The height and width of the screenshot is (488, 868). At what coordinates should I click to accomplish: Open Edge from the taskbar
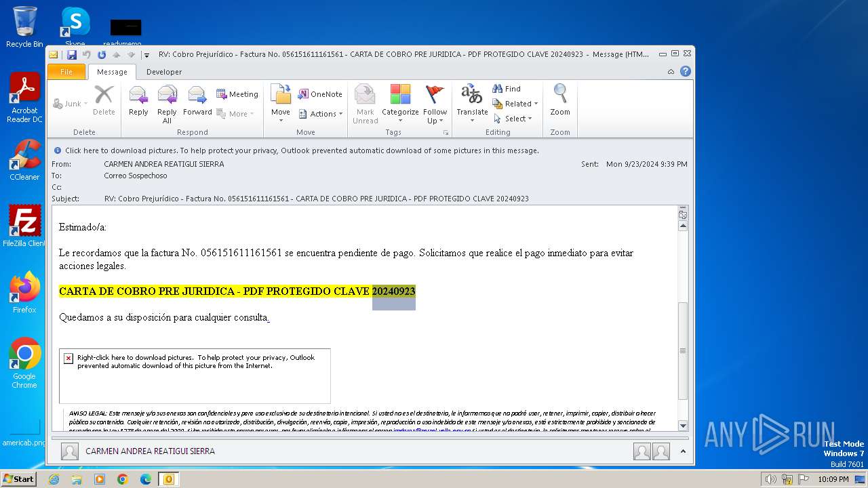tap(146, 479)
